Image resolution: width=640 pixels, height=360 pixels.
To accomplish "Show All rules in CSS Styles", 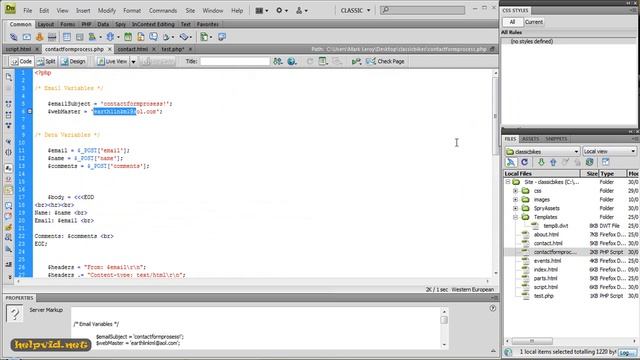I will coord(512,22).
